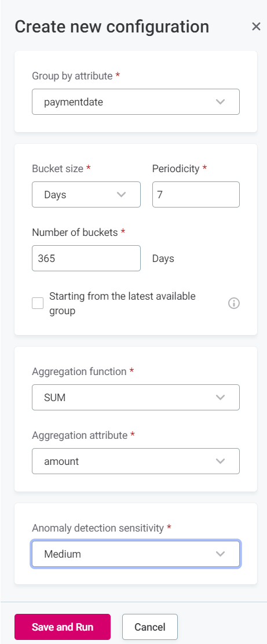Viewport: 267px width, 644px height.
Task: Focus the Number of buckets field containing 365
Action: 86,259
